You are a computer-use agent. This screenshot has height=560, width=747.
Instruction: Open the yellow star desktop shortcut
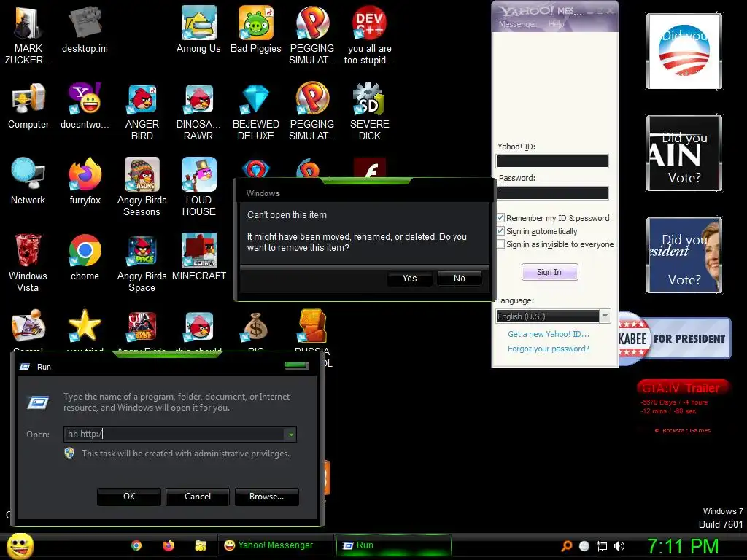pyautogui.click(x=85, y=326)
